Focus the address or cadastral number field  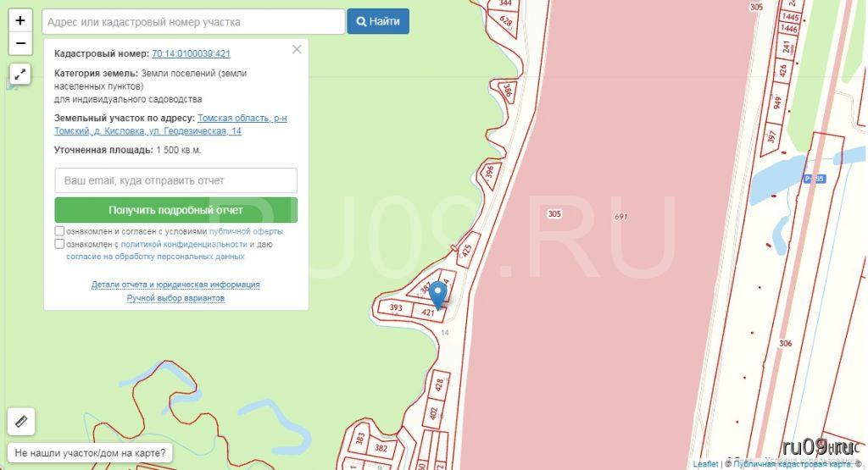tap(193, 21)
